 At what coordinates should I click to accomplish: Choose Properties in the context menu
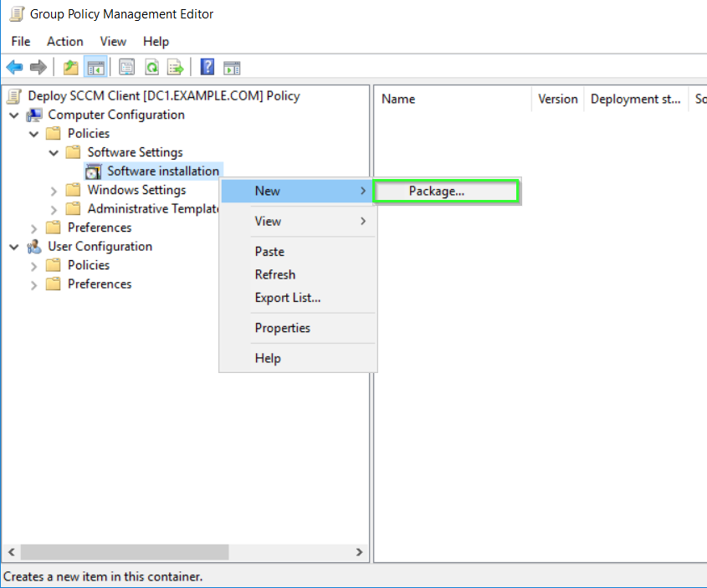pyautogui.click(x=282, y=328)
